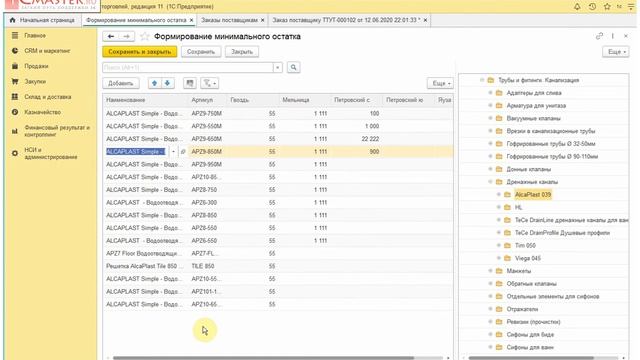Click the Закрыть button
This screenshot has width=640, height=360.
pos(242,52)
